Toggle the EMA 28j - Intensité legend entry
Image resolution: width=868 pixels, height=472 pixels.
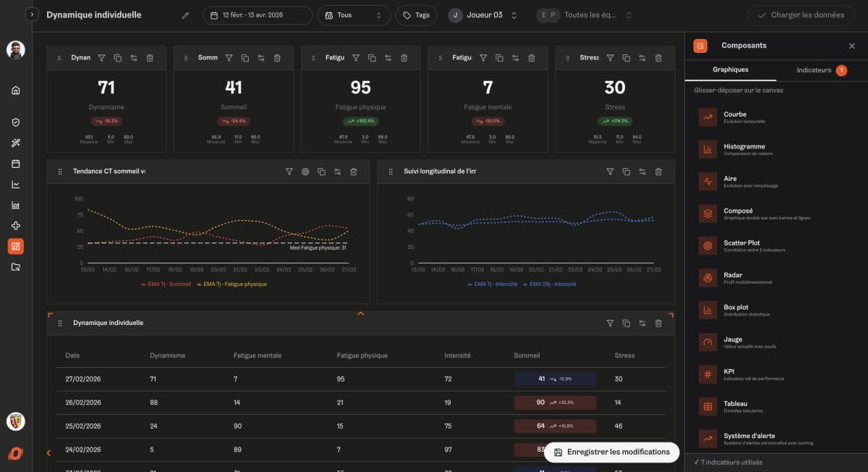point(550,284)
